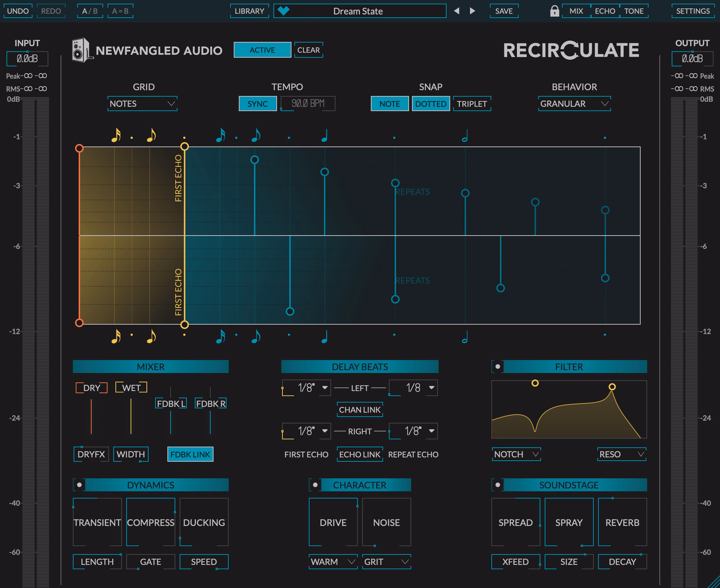The height and width of the screenshot is (588, 720).
Task: Toggle tempo SYNC
Action: 258,104
